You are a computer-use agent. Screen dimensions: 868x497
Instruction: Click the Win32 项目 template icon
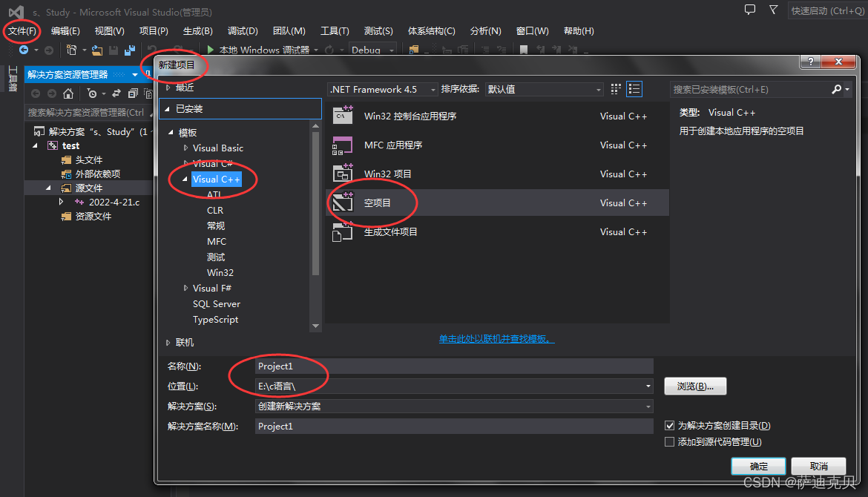(x=343, y=174)
